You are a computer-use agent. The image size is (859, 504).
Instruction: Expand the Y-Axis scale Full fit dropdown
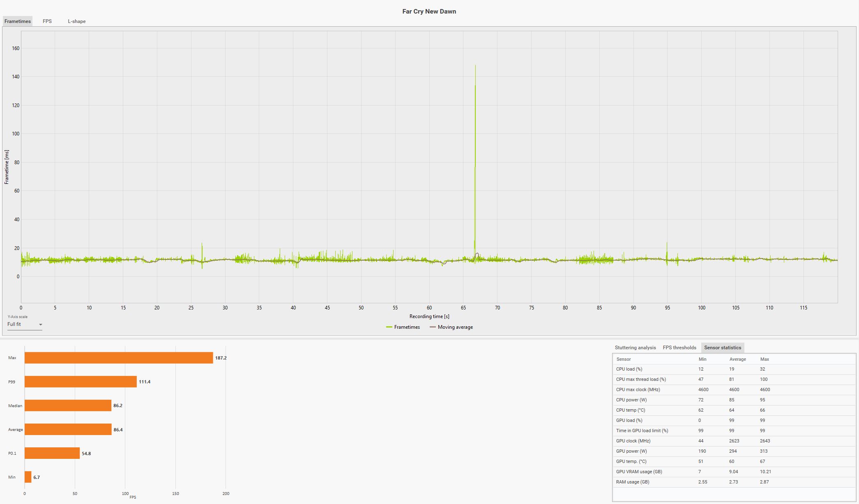25,324
